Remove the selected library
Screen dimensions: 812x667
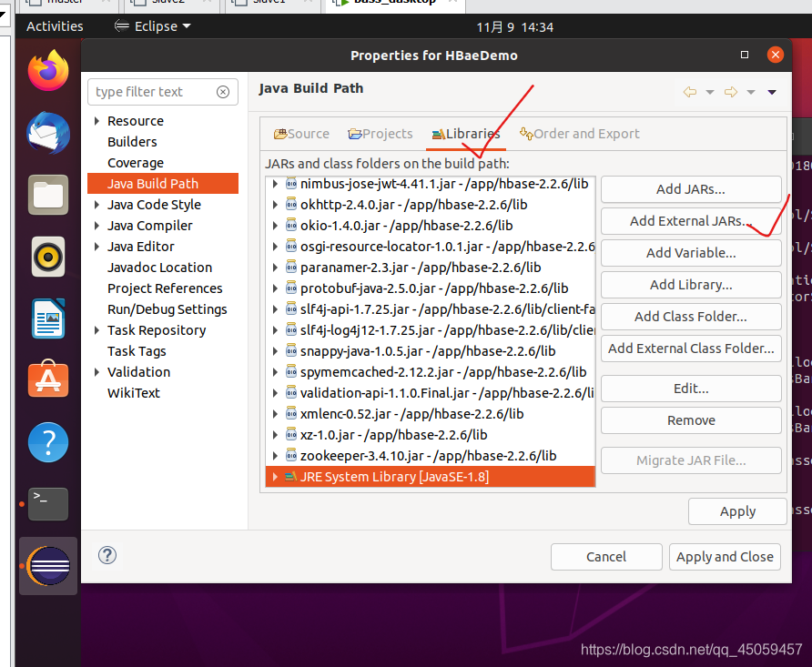(x=691, y=420)
